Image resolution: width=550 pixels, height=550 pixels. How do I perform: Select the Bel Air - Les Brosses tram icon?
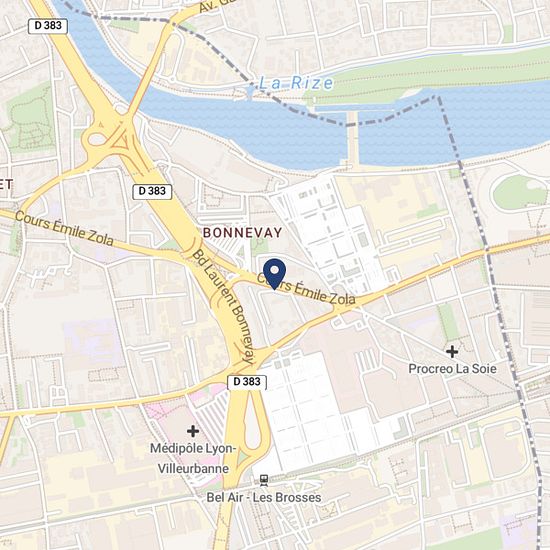tap(264, 481)
